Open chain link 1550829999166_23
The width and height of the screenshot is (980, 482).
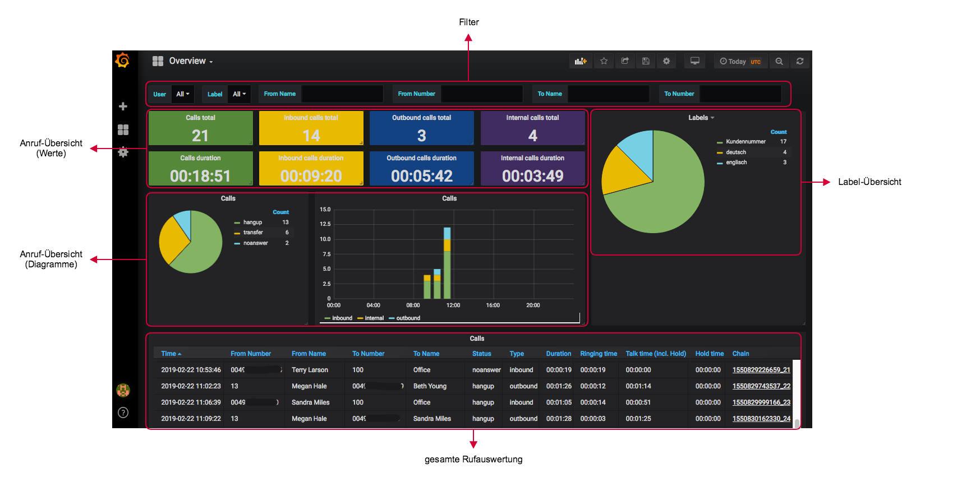click(x=761, y=402)
